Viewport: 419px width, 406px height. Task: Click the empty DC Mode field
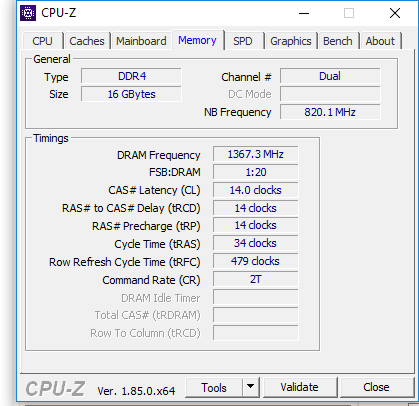click(330, 94)
